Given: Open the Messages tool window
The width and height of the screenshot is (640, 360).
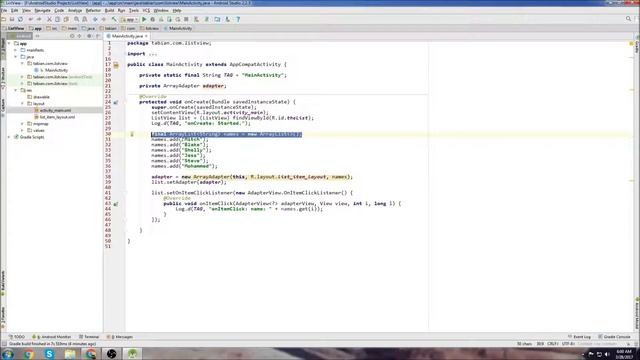Looking at the screenshot, I should click(x=120, y=337).
